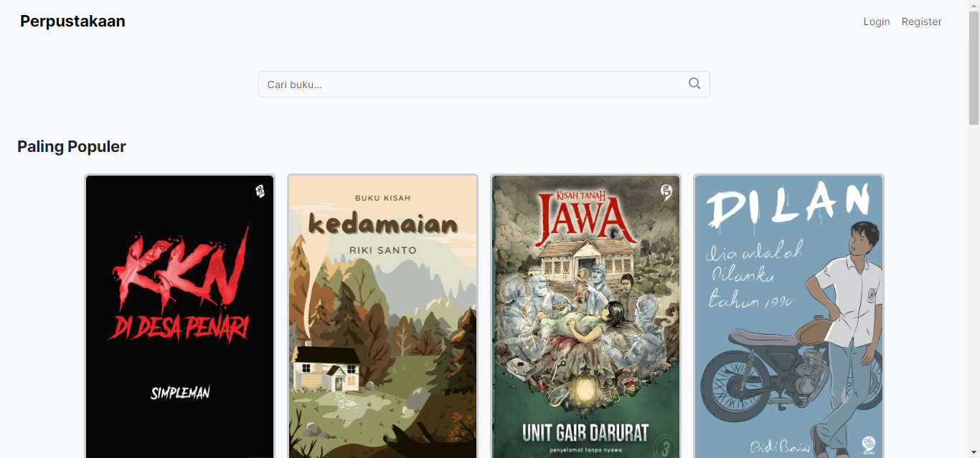Viewport: 980px width, 458px height.
Task: Go to Perpustakaan home via logo
Action: click(x=72, y=22)
